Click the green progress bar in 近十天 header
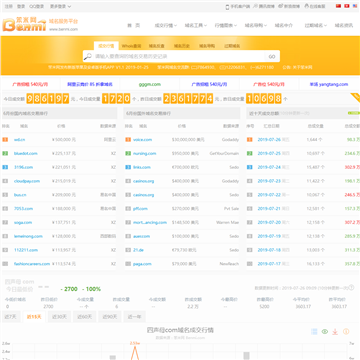Viewport: 360px width, 360px height. pos(353,113)
